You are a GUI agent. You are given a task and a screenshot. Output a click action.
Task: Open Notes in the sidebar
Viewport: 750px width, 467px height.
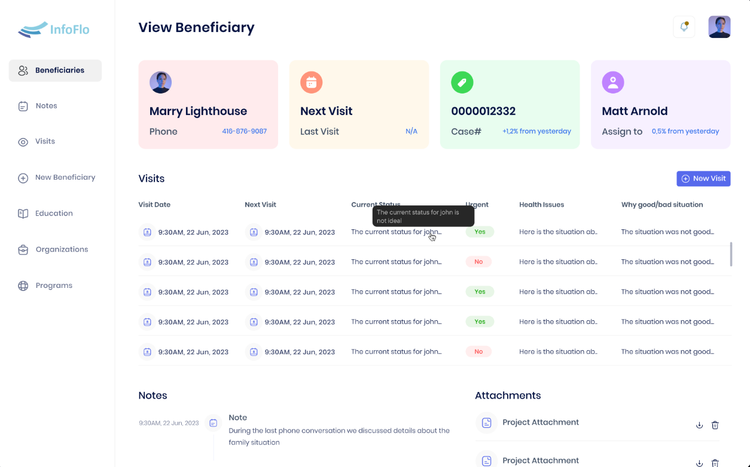pyautogui.click(x=46, y=106)
